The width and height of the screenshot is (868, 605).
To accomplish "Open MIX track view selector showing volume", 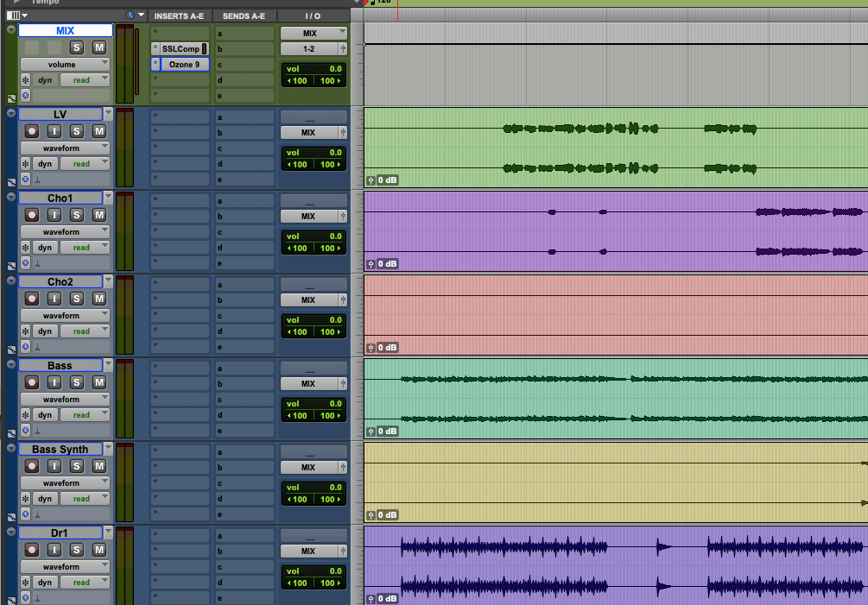I will 66,64.
